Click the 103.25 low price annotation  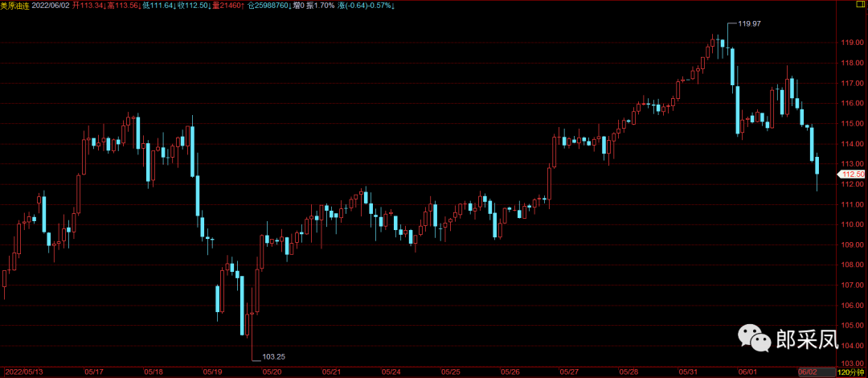(274, 355)
